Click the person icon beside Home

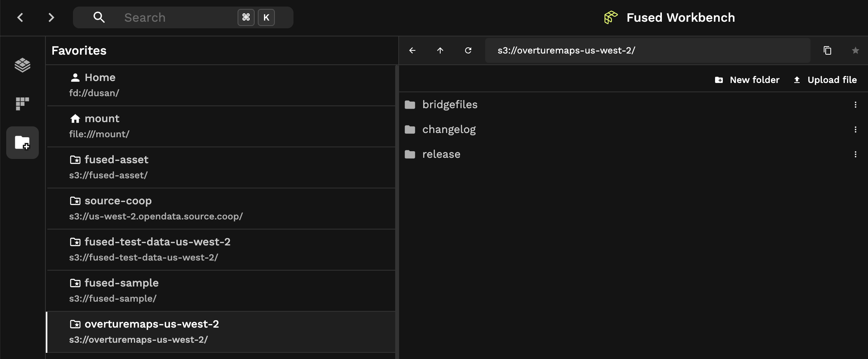pyautogui.click(x=75, y=78)
